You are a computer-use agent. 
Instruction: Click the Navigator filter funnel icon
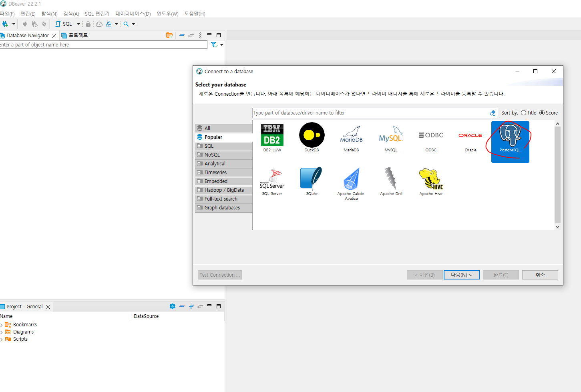(x=214, y=45)
